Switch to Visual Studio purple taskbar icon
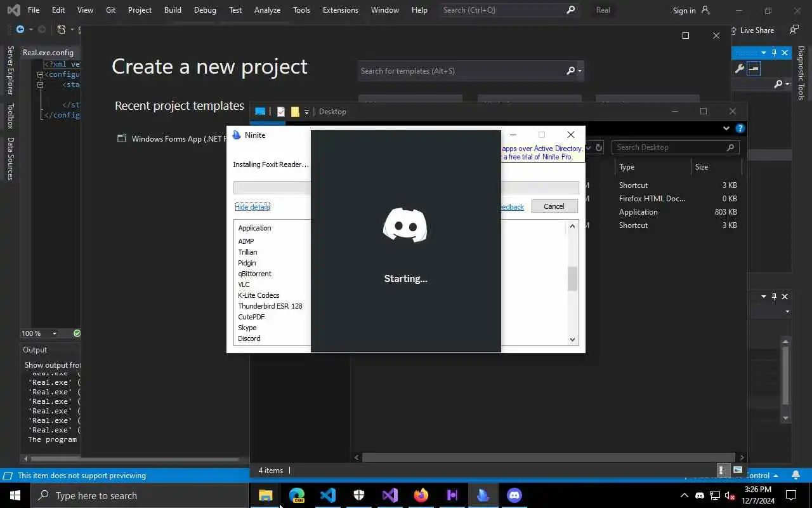812x508 pixels. [390, 495]
